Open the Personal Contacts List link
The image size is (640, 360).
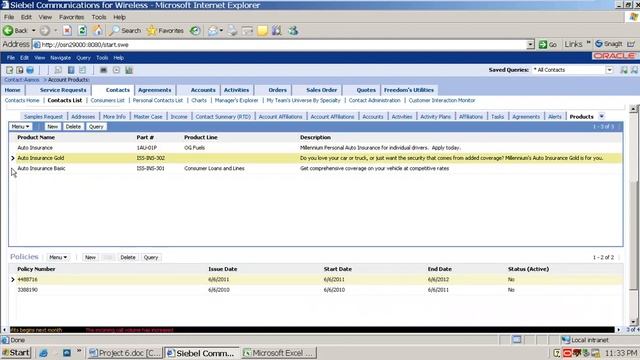158,100
